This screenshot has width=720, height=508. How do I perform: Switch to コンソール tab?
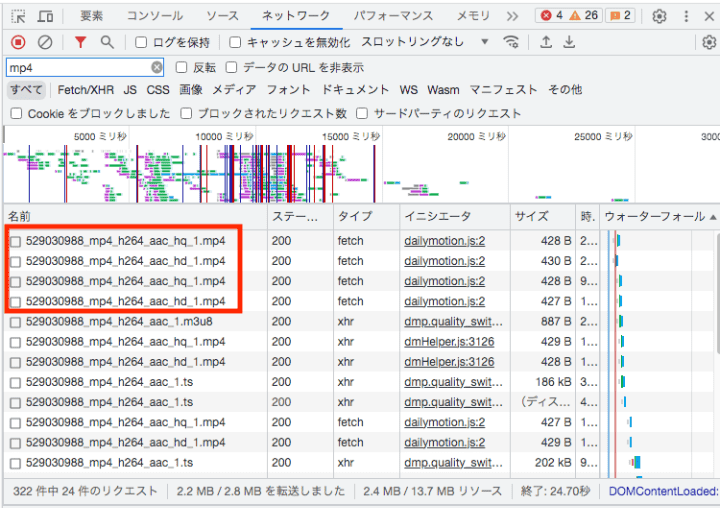click(x=154, y=16)
